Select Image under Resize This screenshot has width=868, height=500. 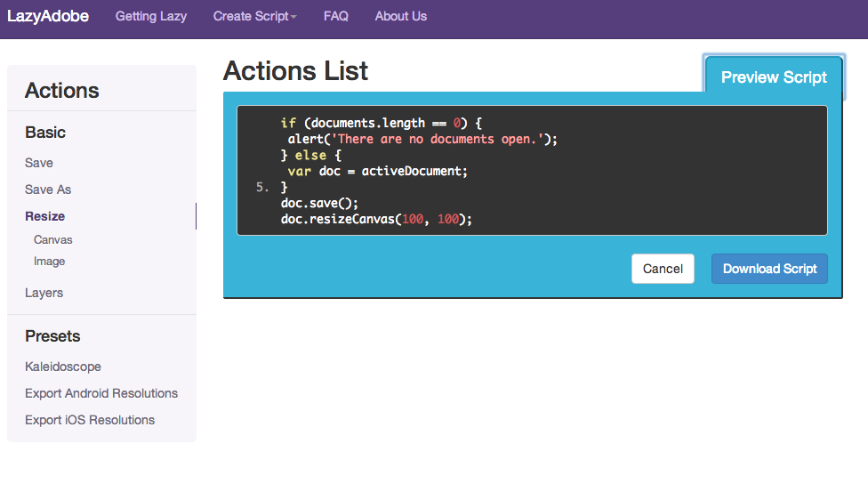[49, 262]
